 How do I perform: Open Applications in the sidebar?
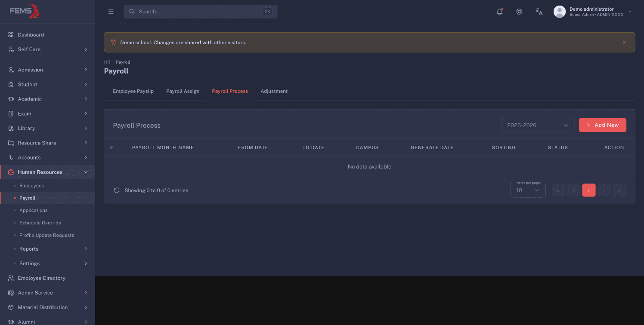[47, 210]
